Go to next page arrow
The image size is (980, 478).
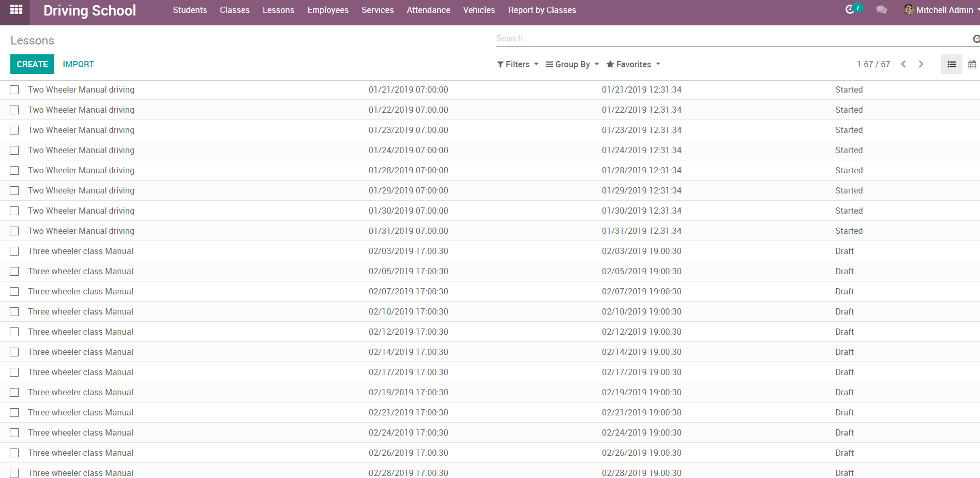(921, 64)
